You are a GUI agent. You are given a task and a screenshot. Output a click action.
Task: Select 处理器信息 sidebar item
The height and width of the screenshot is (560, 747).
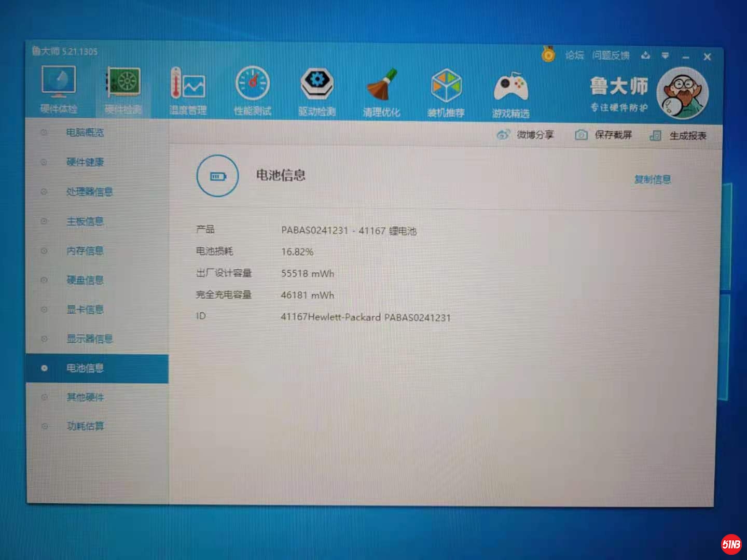89,192
